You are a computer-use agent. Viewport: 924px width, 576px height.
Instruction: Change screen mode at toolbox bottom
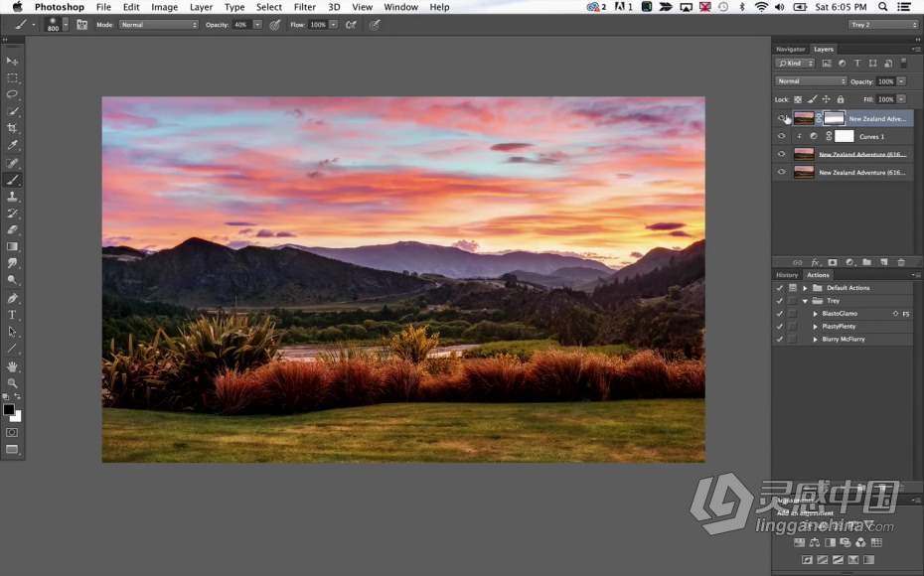pos(12,449)
